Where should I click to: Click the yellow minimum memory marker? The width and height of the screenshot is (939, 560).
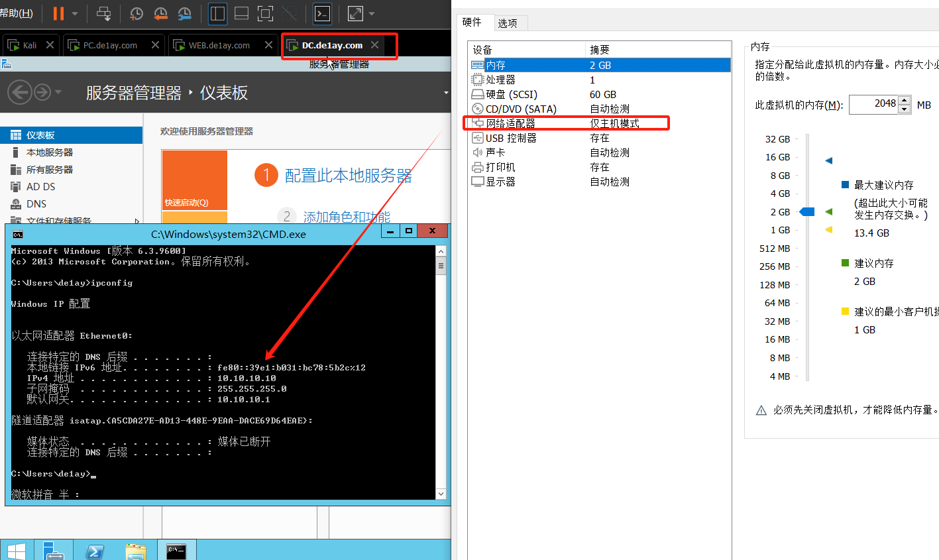[x=828, y=230]
